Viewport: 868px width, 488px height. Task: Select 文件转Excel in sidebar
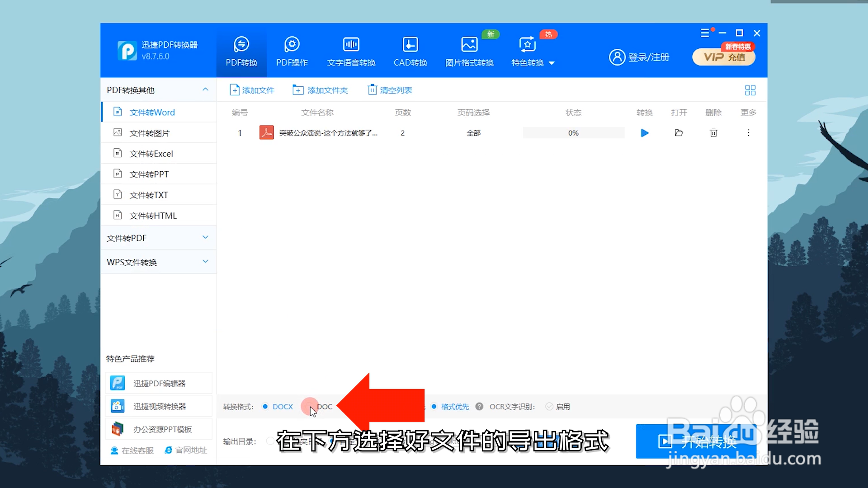coord(151,154)
